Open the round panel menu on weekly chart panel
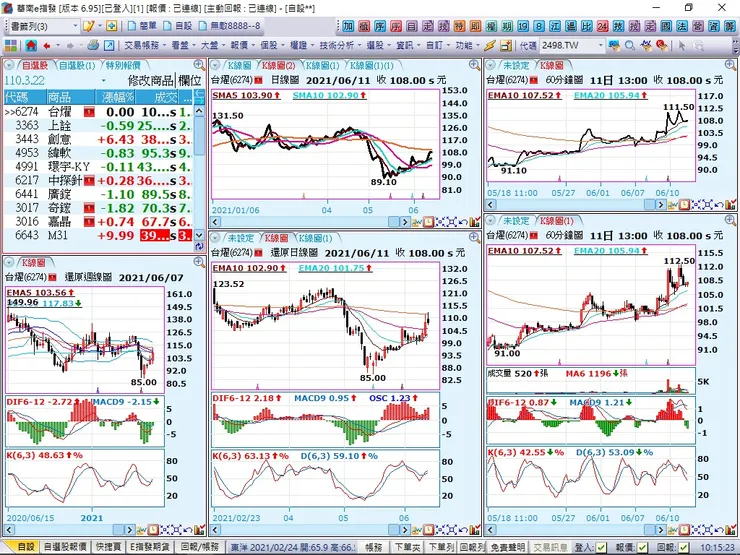The image size is (740, 555). point(9,262)
